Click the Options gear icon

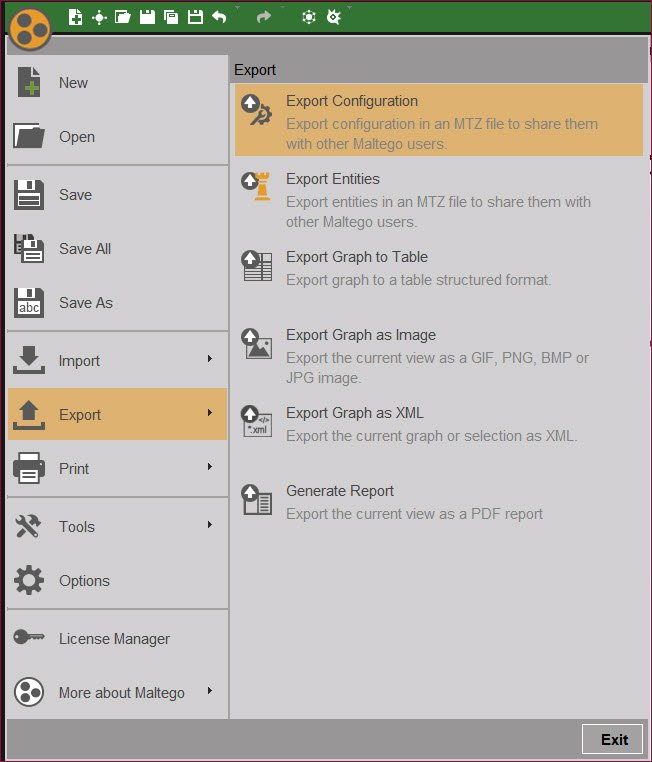point(29,580)
